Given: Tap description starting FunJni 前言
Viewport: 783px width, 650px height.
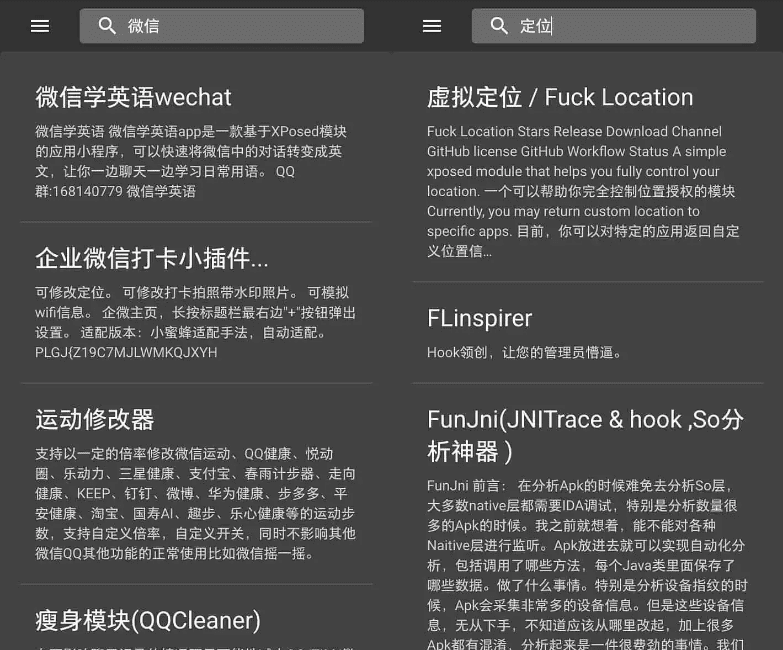Looking at the screenshot, I should coord(587,563).
